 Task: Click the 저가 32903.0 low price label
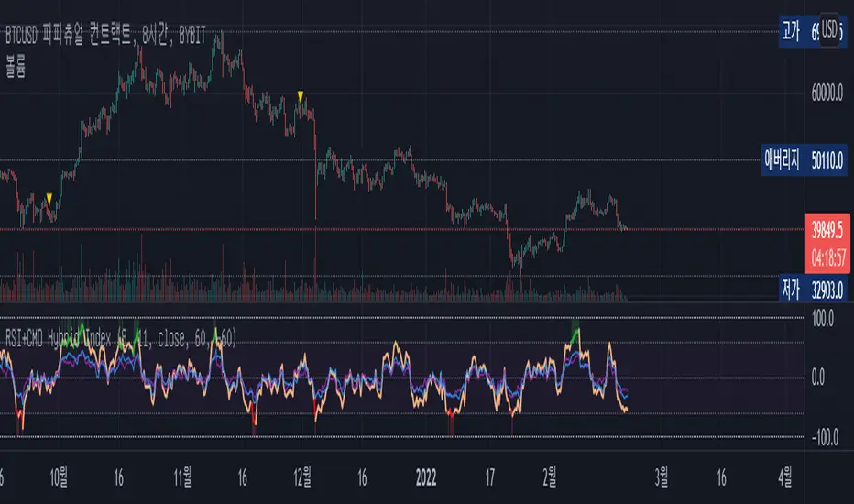coord(812,289)
